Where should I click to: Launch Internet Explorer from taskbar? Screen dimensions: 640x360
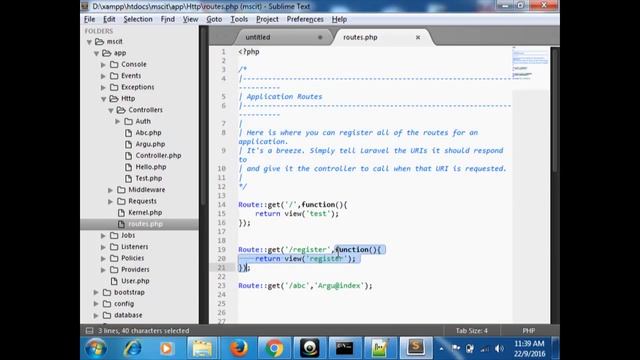[x=133, y=348]
